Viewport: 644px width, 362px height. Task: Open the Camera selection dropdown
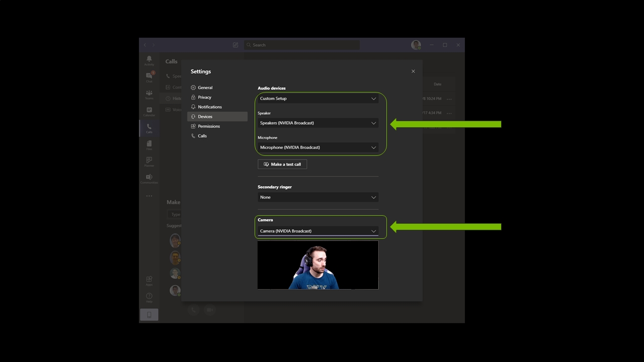point(318,231)
